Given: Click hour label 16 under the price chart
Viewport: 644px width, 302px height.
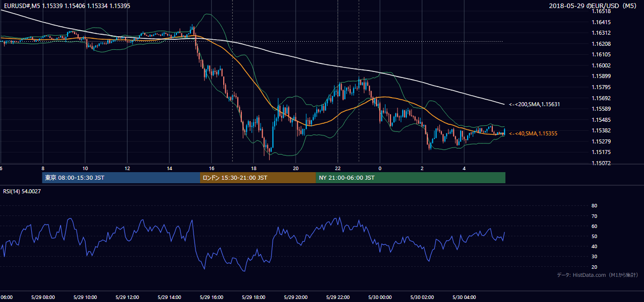Looking at the screenshot, I should point(211,168).
